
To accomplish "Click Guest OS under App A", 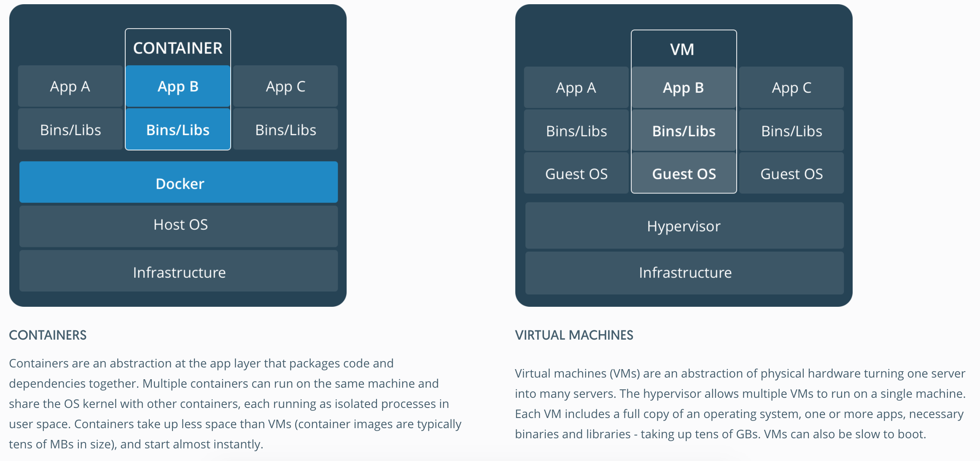I will tap(576, 174).
